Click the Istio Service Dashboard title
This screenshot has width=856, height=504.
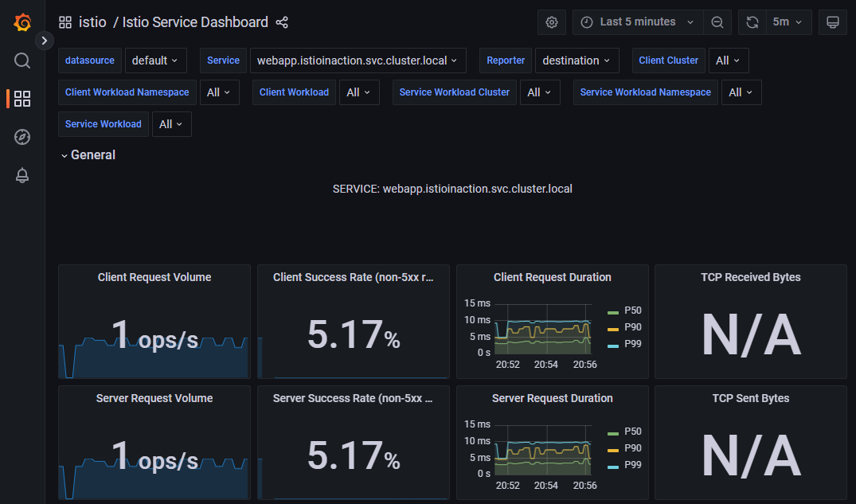195,22
